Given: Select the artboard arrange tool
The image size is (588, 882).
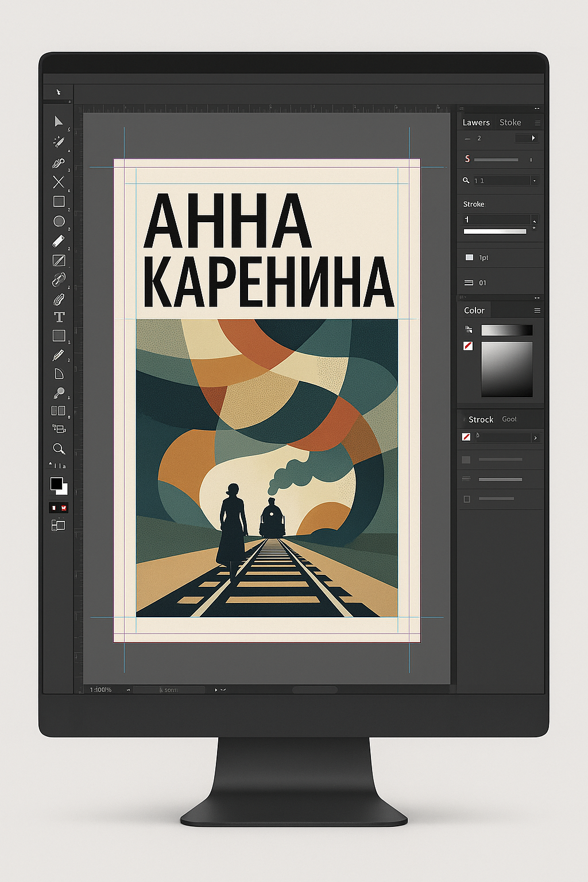Looking at the screenshot, I should coord(59,428).
